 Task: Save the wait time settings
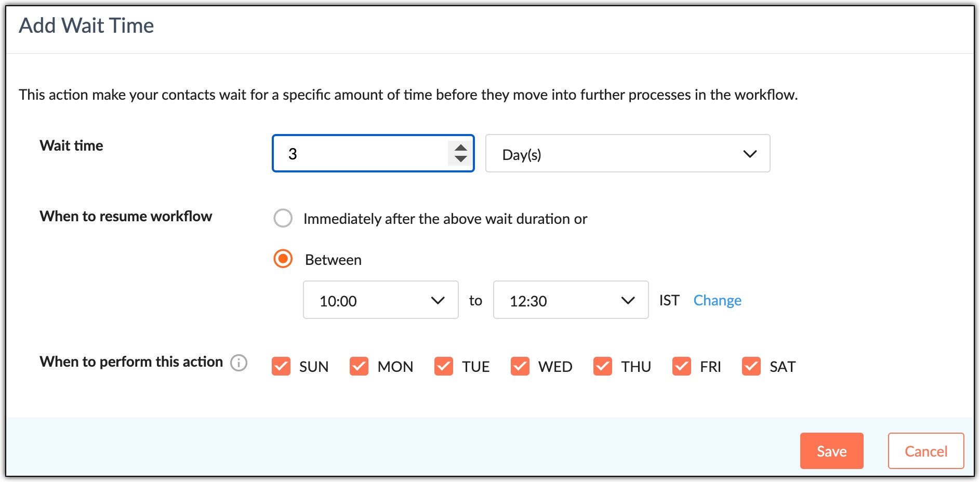831,451
